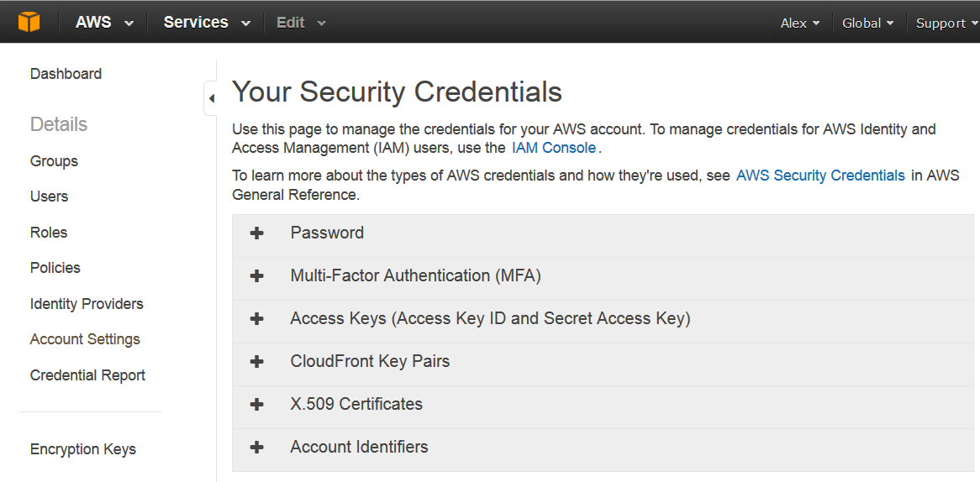
Task: Select Encryption Keys in the sidebar
Action: tap(83, 449)
